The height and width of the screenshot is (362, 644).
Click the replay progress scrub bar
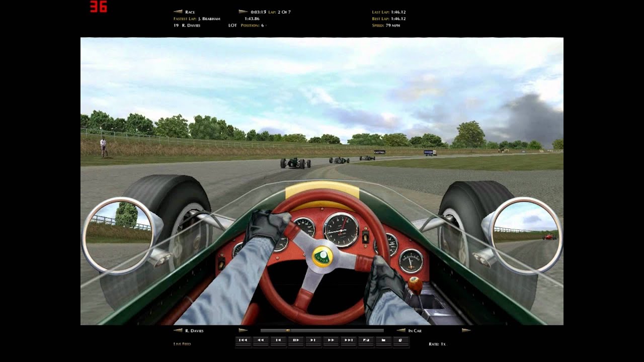pos(322,331)
